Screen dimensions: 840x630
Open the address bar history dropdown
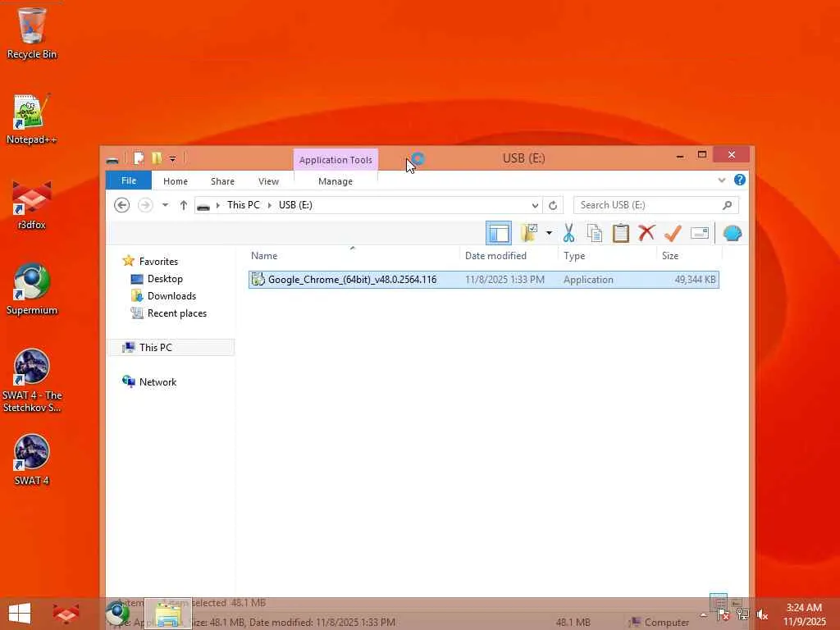(x=535, y=205)
